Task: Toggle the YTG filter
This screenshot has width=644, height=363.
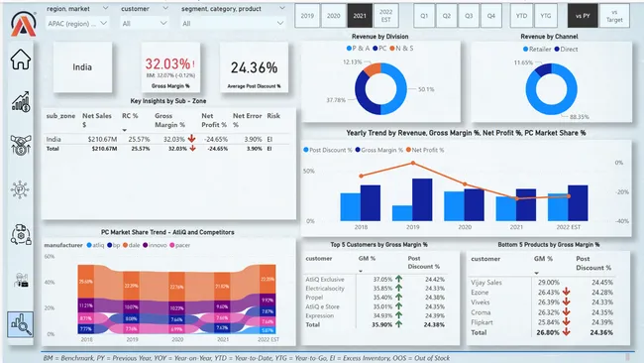Action: pyautogui.click(x=546, y=16)
